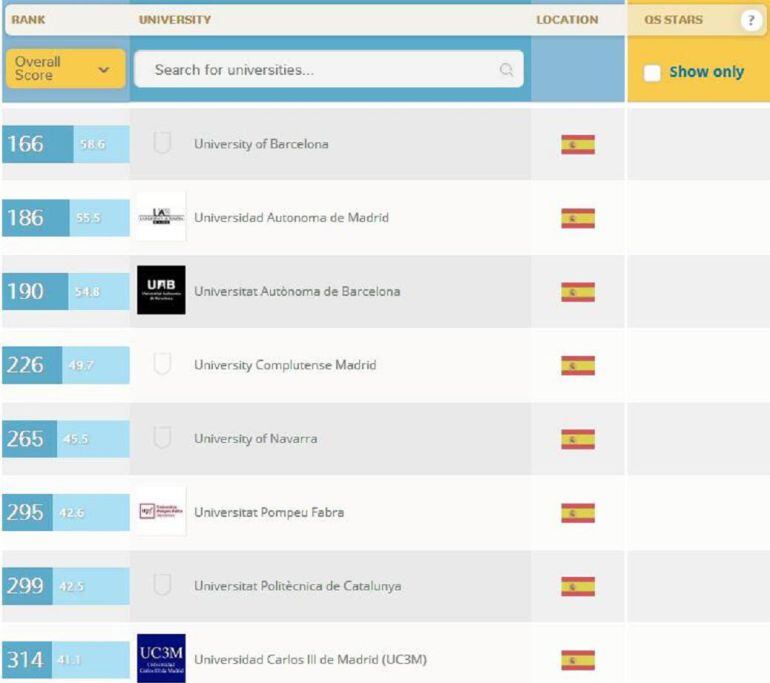
Task: Click University of Barcelona placeholder shield icon
Action: [x=162, y=143]
